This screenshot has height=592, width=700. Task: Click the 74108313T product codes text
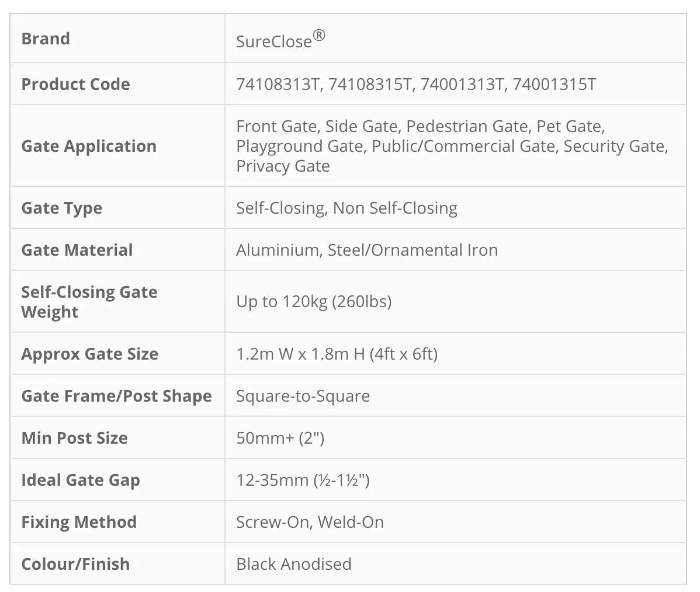(x=416, y=84)
